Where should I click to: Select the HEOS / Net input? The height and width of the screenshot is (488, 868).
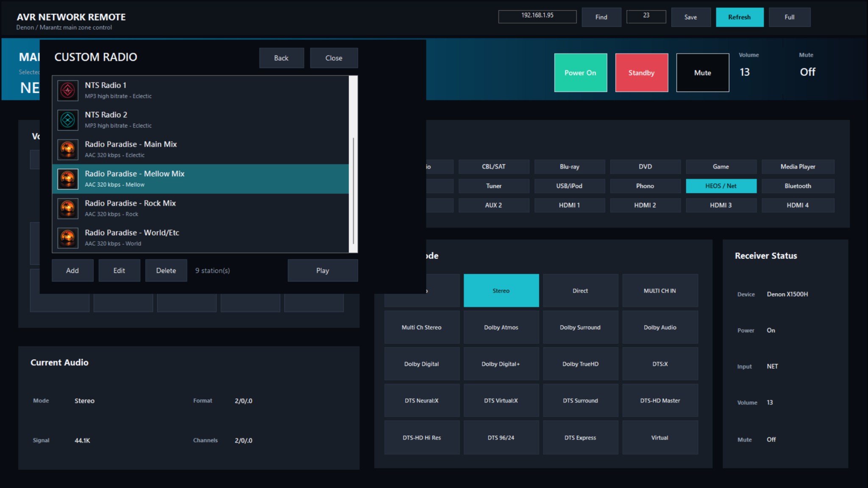tap(721, 186)
